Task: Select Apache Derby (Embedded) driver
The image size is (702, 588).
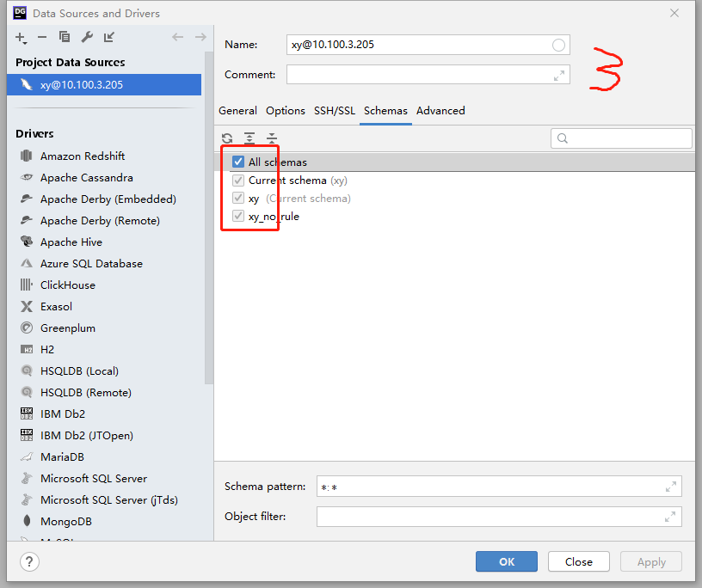Action: (110, 199)
